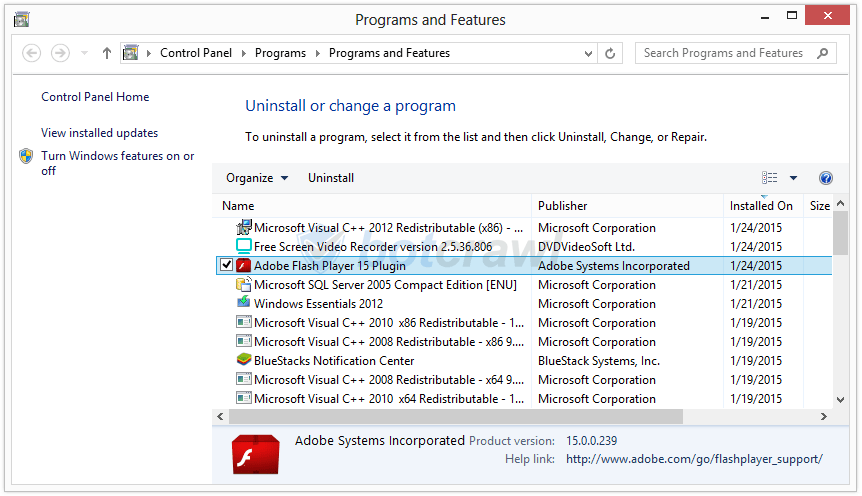Open the help question mark icon
Image resolution: width=862 pixels, height=496 pixels.
(x=826, y=178)
